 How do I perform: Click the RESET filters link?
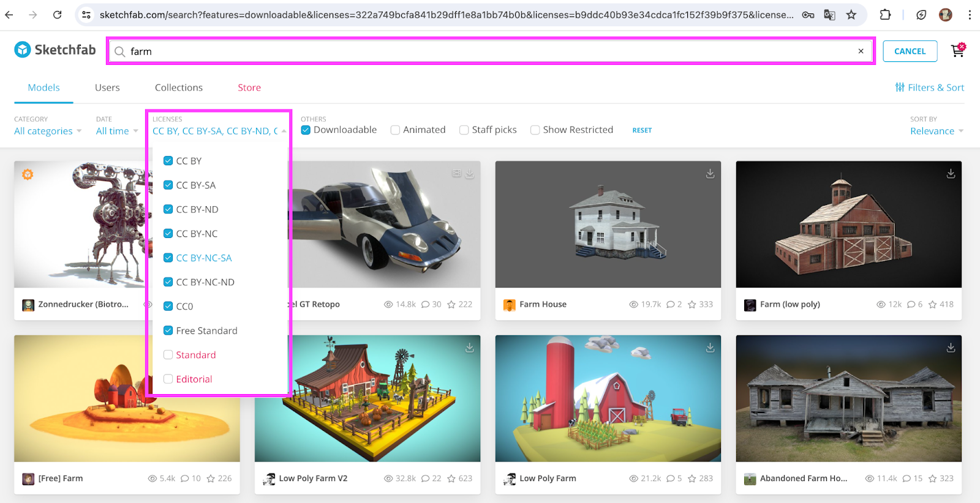642,130
